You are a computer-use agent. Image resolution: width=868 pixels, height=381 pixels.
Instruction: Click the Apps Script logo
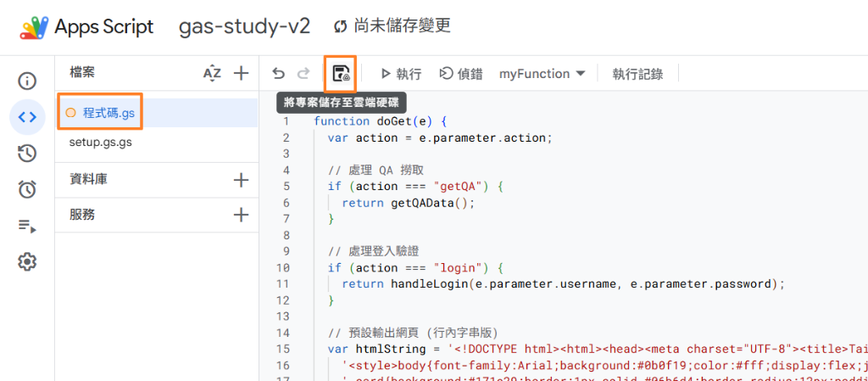click(34, 28)
